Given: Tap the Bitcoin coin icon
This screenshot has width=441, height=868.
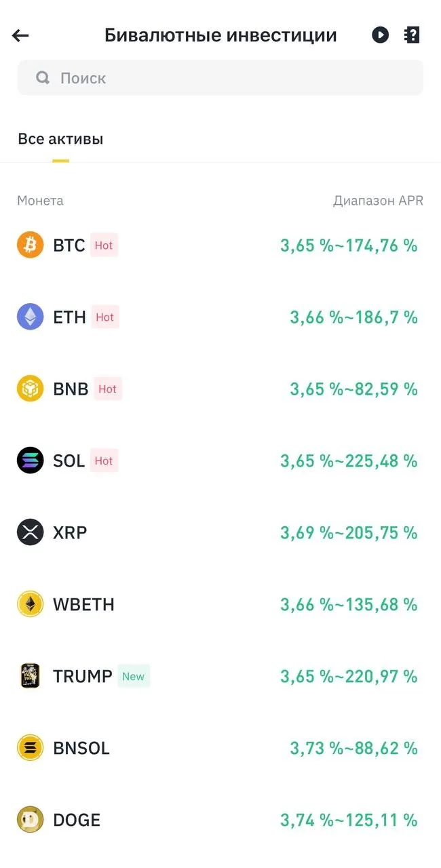Looking at the screenshot, I should (x=30, y=245).
